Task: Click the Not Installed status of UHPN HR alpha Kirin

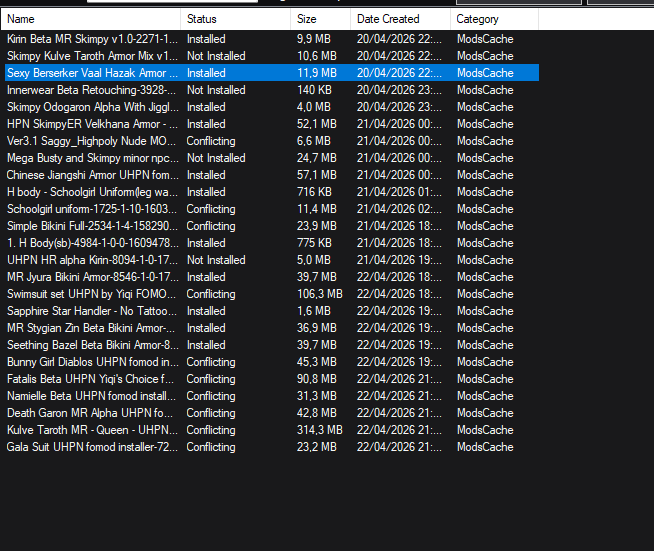Action: click(216, 260)
